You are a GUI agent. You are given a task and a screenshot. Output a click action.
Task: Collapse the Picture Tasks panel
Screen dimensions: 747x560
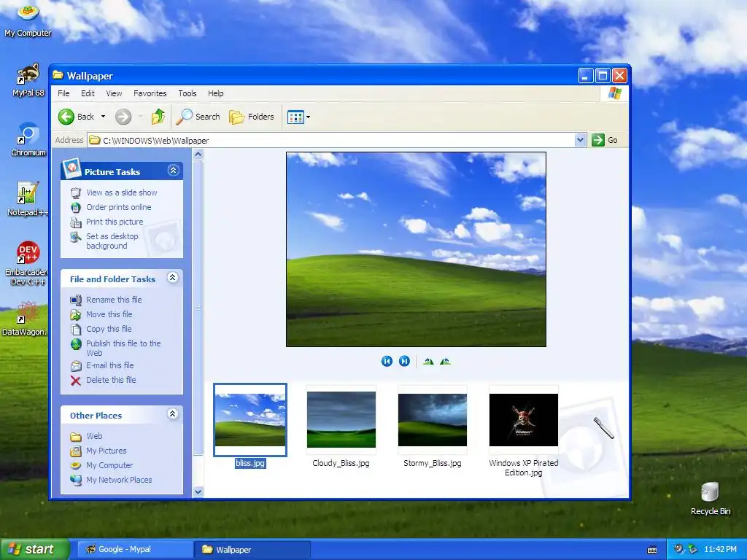coord(173,171)
